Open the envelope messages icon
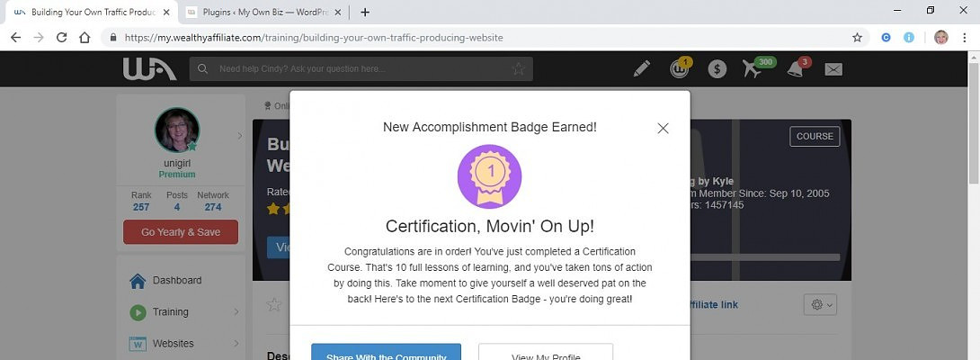The height and width of the screenshot is (360, 980). (833, 69)
